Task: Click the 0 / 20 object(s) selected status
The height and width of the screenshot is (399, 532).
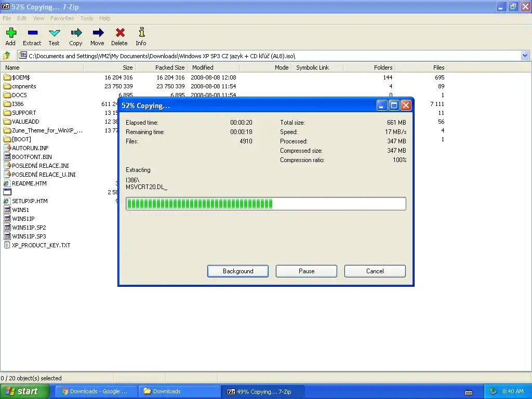Action: pyautogui.click(x=31, y=378)
